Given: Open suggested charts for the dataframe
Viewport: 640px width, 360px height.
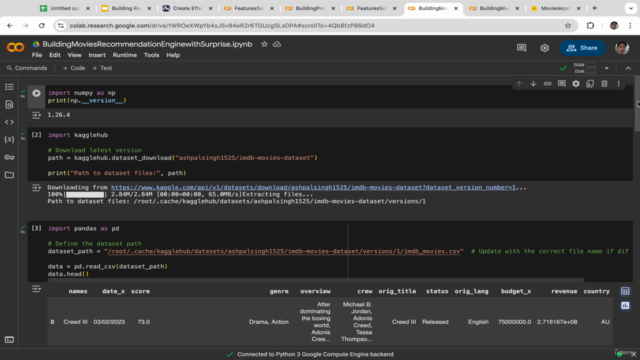Looking at the screenshot, I should click(x=625, y=305).
